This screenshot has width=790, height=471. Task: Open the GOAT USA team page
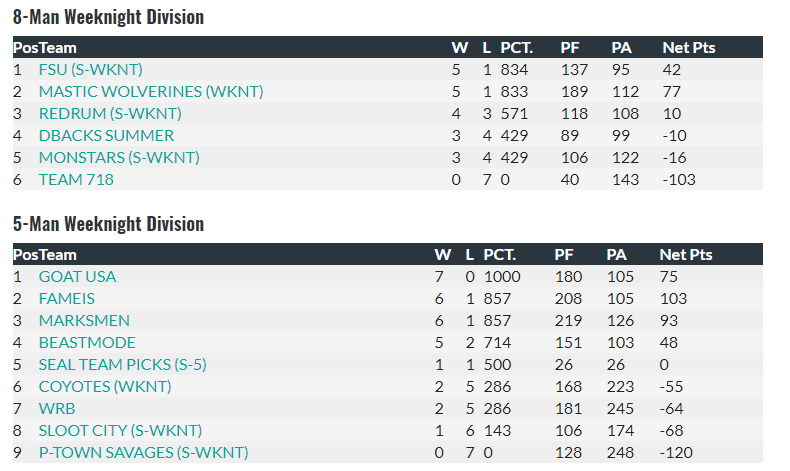coord(77,277)
